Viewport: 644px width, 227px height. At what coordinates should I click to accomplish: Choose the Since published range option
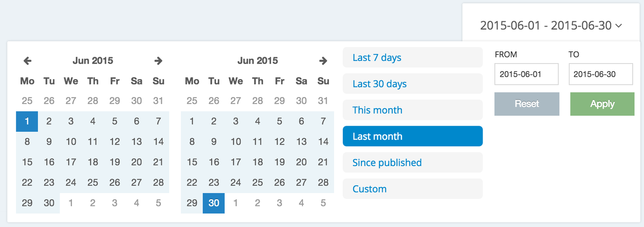(x=413, y=163)
